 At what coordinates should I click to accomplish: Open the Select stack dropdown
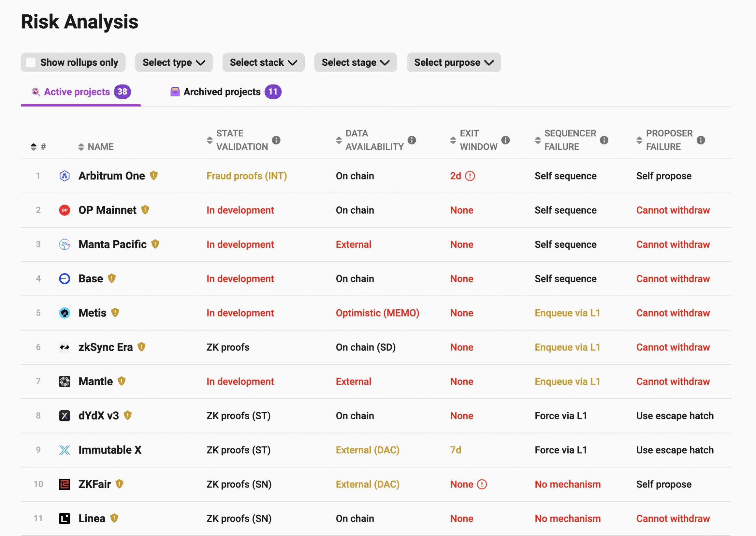[263, 63]
